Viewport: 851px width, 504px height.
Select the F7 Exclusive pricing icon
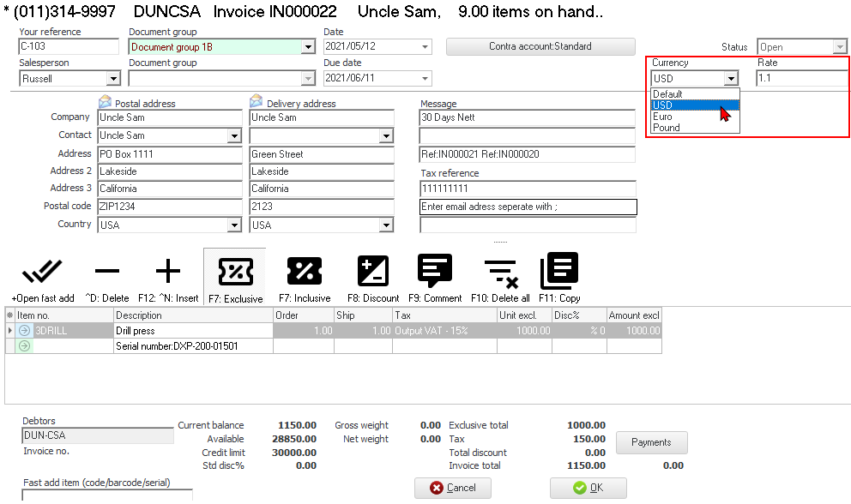[x=235, y=273]
